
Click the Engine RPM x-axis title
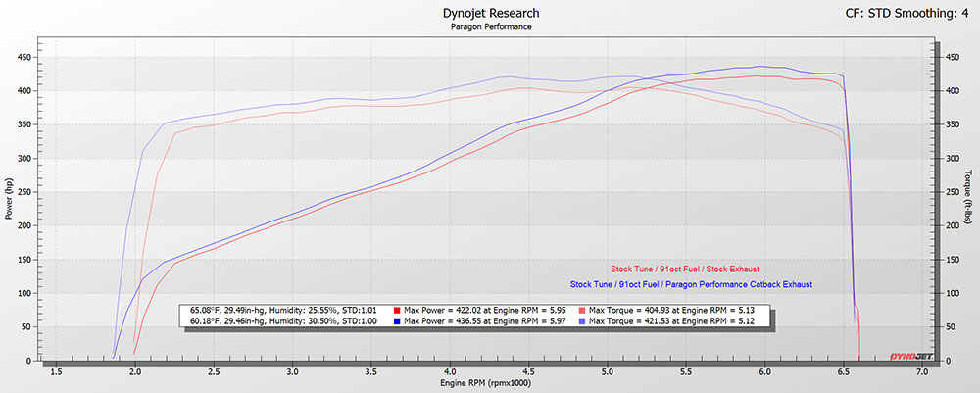(x=485, y=385)
